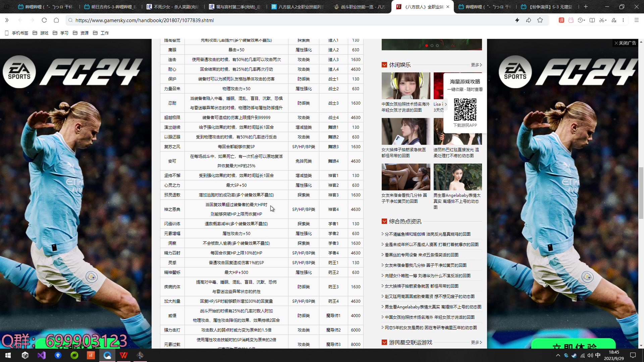Bookmark this page with the star icon

(540, 20)
